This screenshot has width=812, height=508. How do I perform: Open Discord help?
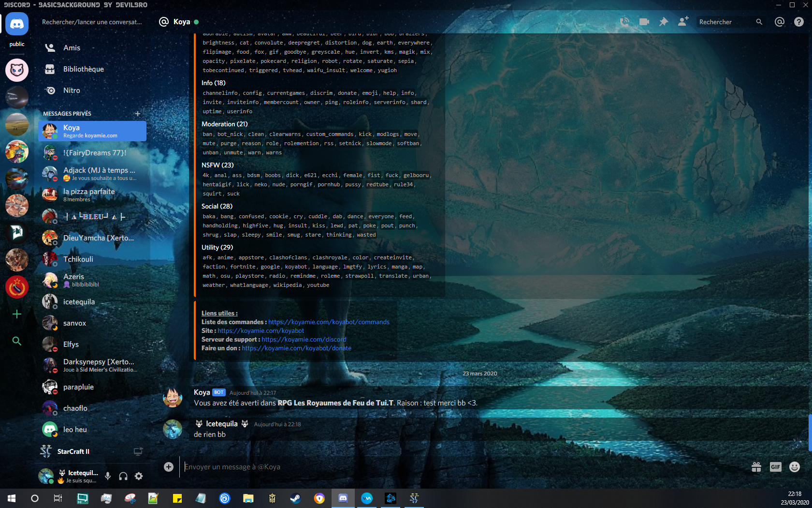coord(798,22)
